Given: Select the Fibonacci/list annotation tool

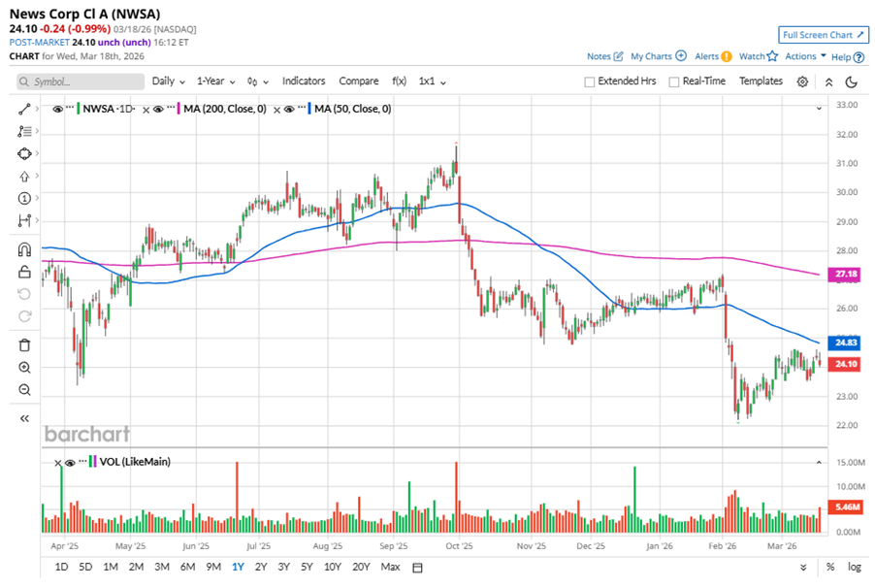Looking at the screenshot, I should pyautogui.click(x=24, y=131).
